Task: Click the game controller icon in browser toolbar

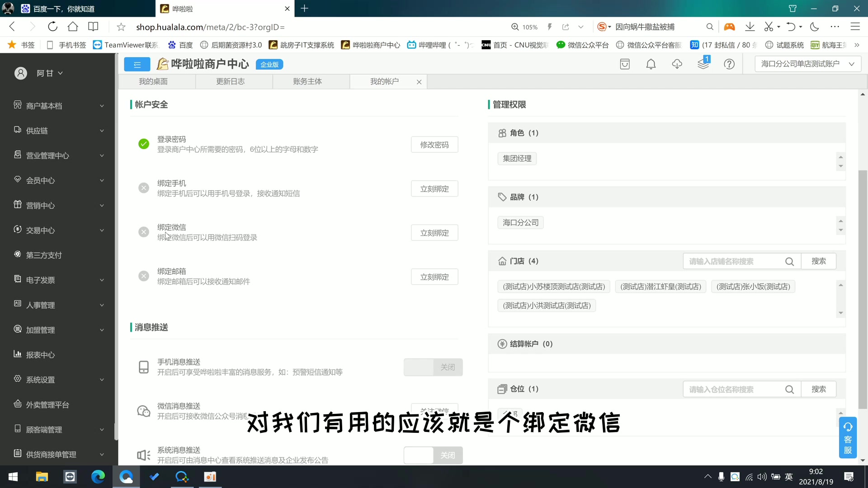Action: click(x=729, y=27)
